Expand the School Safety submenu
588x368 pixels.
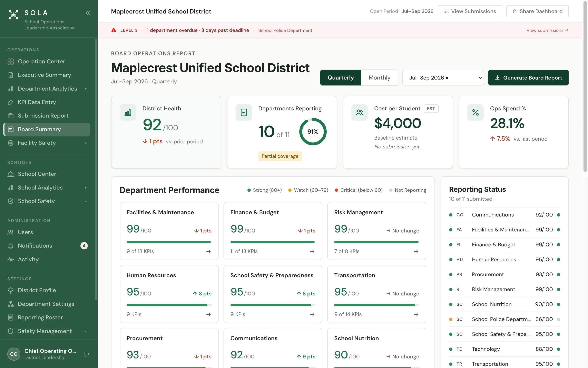(86, 201)
